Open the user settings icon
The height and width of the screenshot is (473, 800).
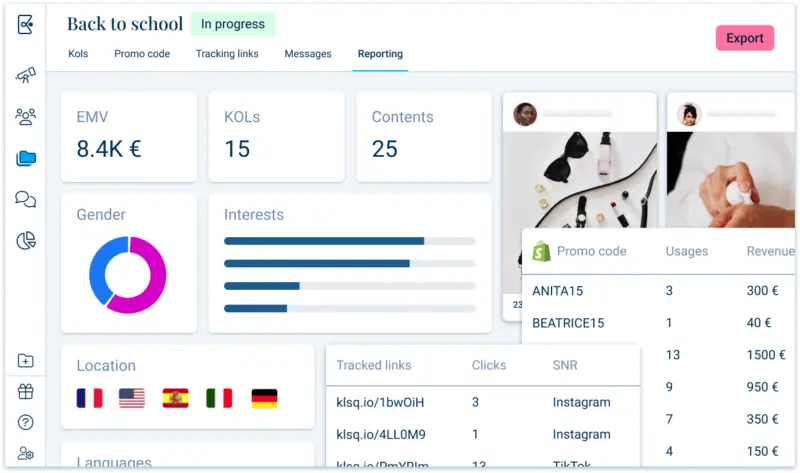point(26,453)
